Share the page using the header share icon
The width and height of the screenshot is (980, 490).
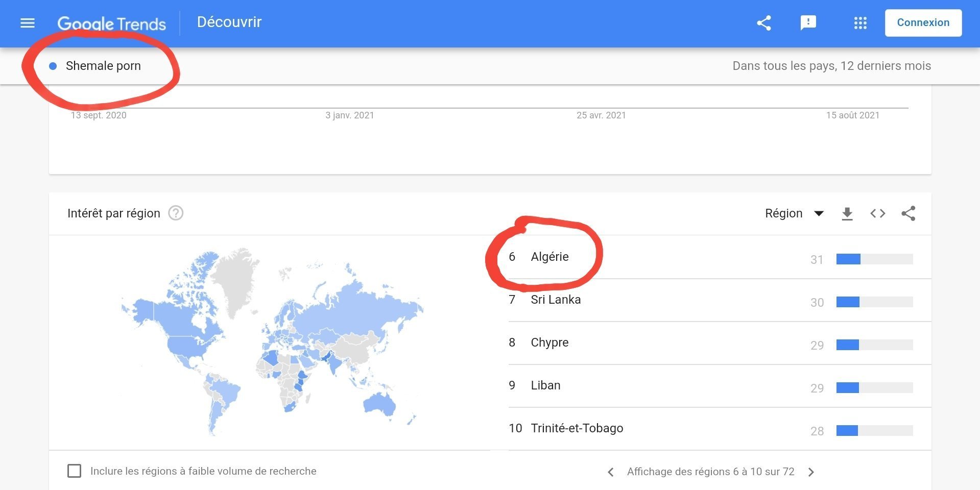coord(763,23)
